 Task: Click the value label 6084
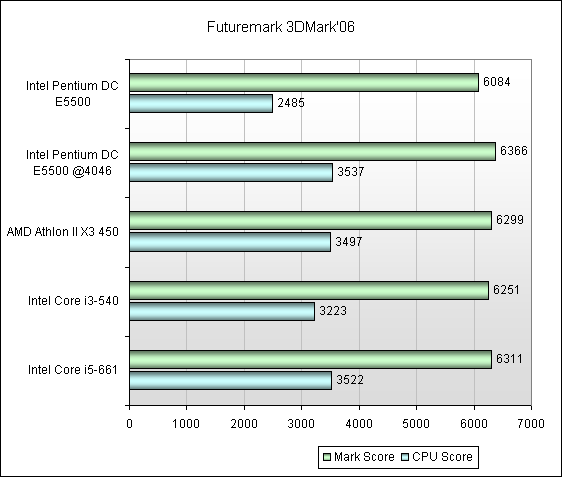497,82
